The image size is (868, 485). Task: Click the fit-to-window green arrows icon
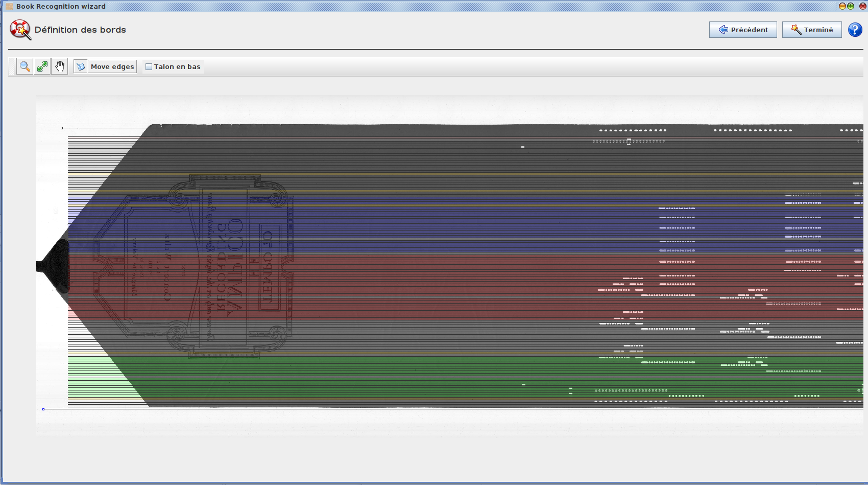pyautogui.click(x=42, y=66)
